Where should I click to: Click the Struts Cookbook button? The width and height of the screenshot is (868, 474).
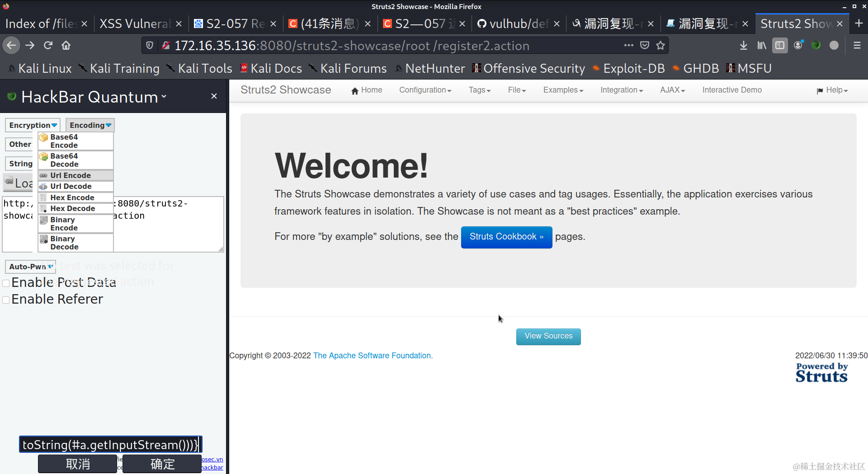pyautogui.click(x=506, y=237)
